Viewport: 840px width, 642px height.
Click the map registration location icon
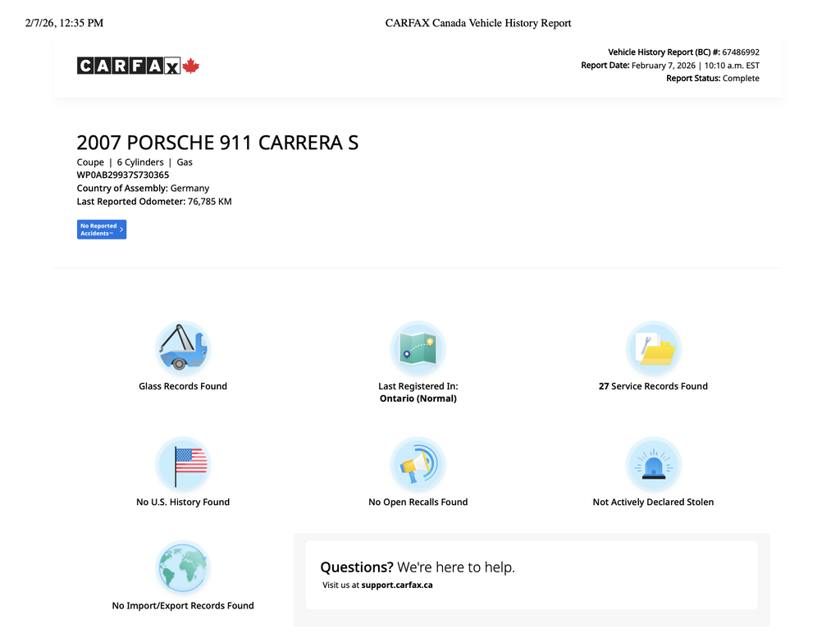click(418, 348)
